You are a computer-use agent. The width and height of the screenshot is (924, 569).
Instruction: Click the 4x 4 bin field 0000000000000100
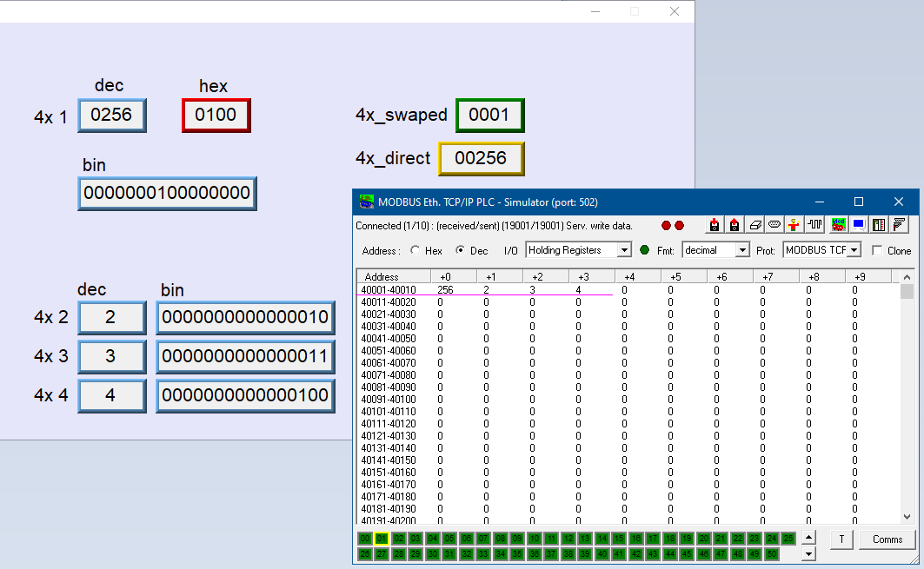pyautogui.click(x=246, y=395)
